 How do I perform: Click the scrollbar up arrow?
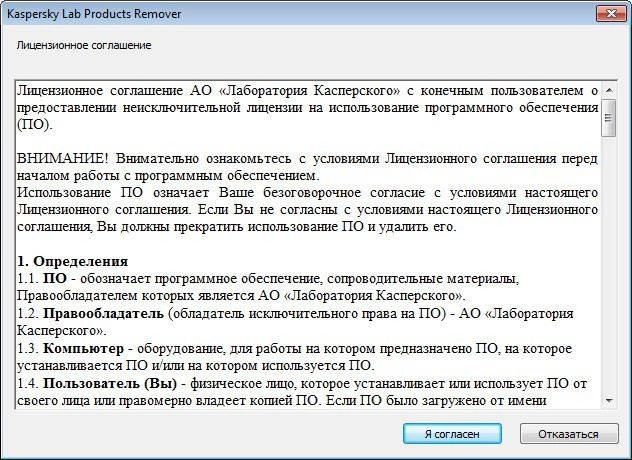[x=609, y=90]
